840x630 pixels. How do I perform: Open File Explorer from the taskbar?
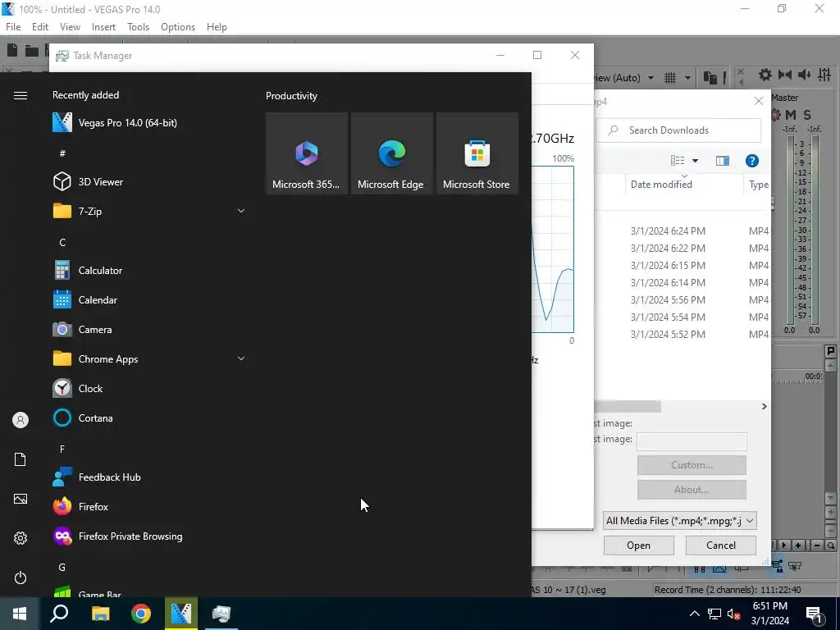coord(100,614)
